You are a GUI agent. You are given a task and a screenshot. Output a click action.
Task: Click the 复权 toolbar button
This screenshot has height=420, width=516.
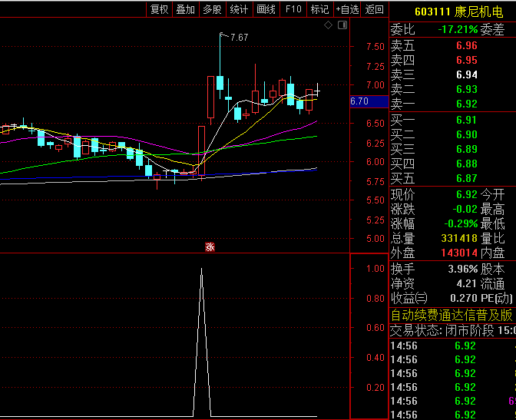click(159, 9)
